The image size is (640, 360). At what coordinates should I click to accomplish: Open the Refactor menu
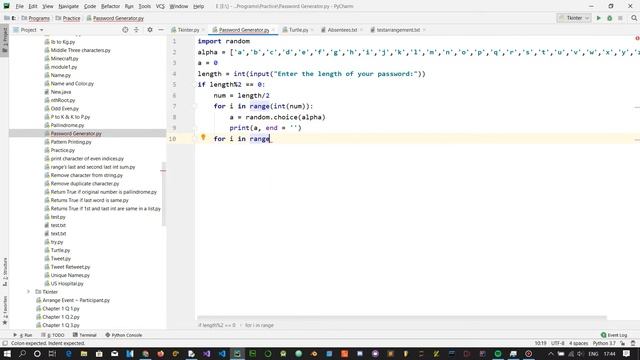(x=110, y=6)
